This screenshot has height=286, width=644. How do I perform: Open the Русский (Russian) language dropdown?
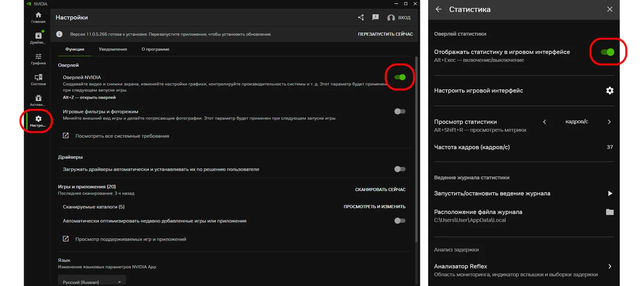[x=92, y=280]
